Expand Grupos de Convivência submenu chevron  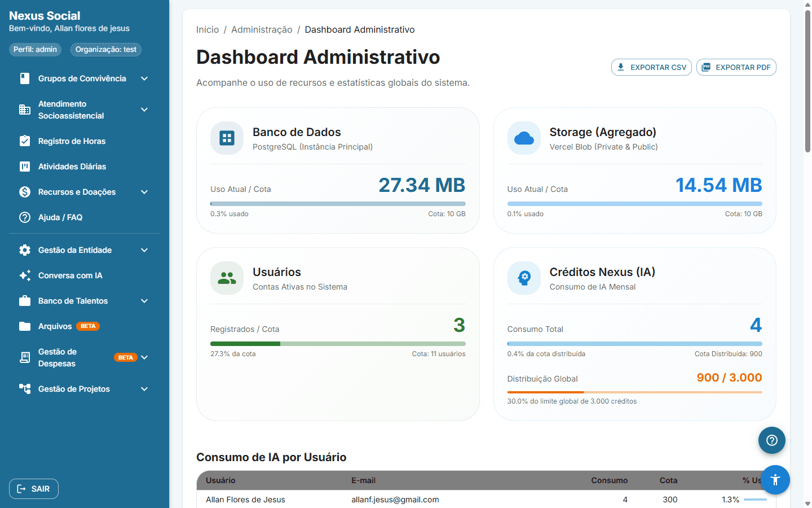144,78
